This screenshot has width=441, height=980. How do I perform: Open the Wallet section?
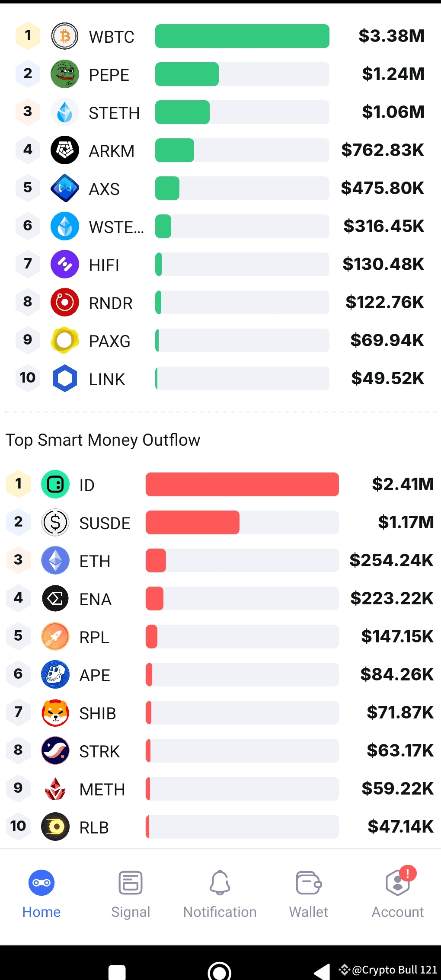coord(308,893)
